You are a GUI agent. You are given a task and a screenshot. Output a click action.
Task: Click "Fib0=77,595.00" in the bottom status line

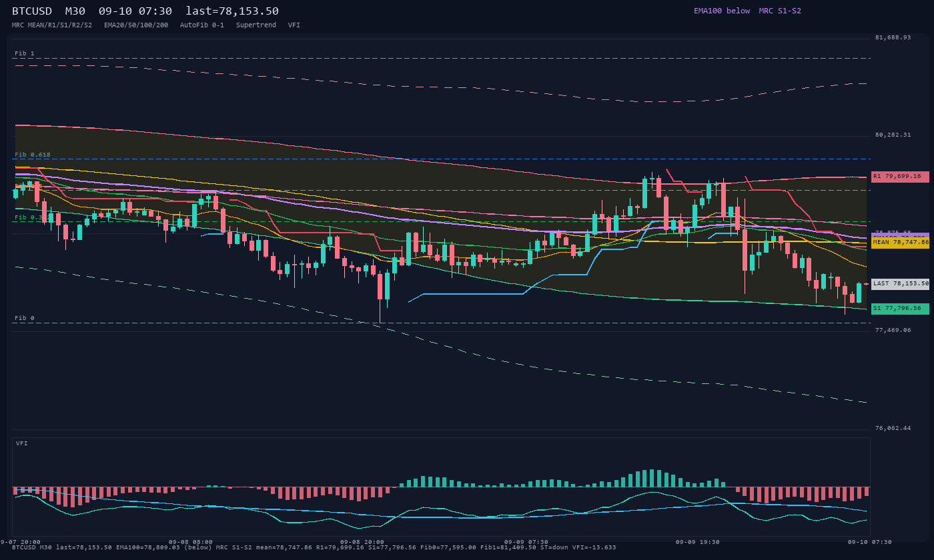point(448,547)
